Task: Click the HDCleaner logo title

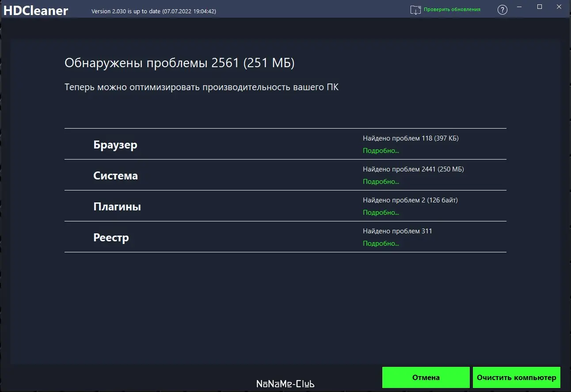Action: [35, 10]
